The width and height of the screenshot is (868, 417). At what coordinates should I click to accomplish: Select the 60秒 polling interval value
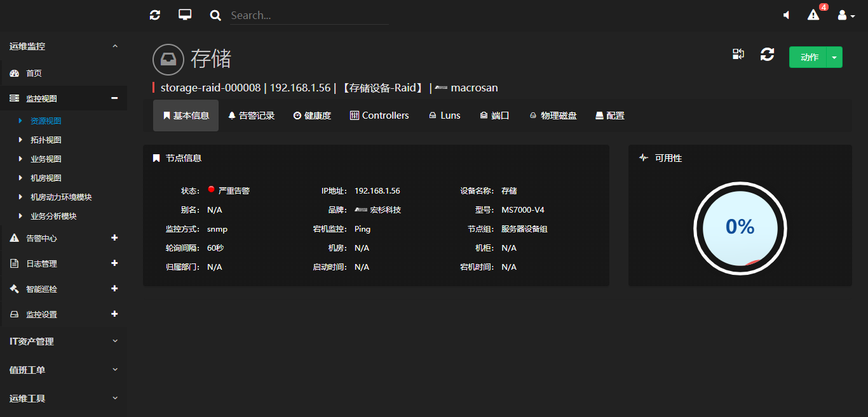[x=215, y=248]
